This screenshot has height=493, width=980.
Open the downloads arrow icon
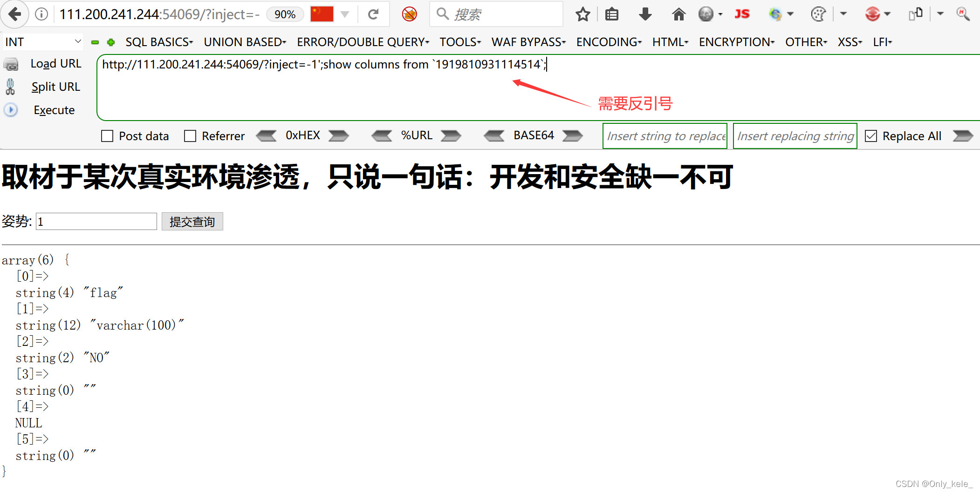tap(645, 14)
